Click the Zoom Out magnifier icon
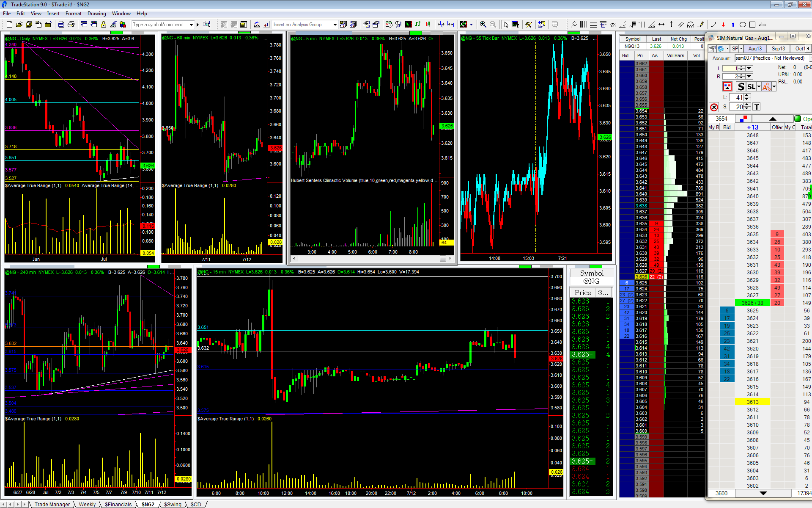 tap(493, 25)
